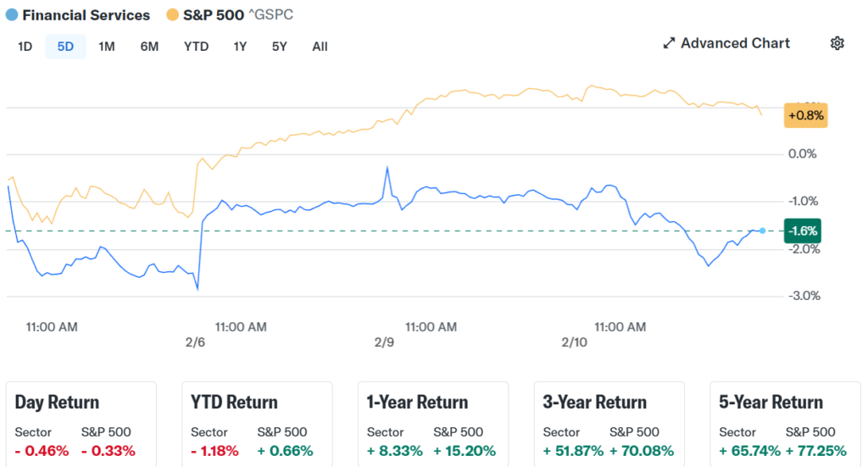
Task: Switch chart to 6M range
Action: click(x=149, y=47)
